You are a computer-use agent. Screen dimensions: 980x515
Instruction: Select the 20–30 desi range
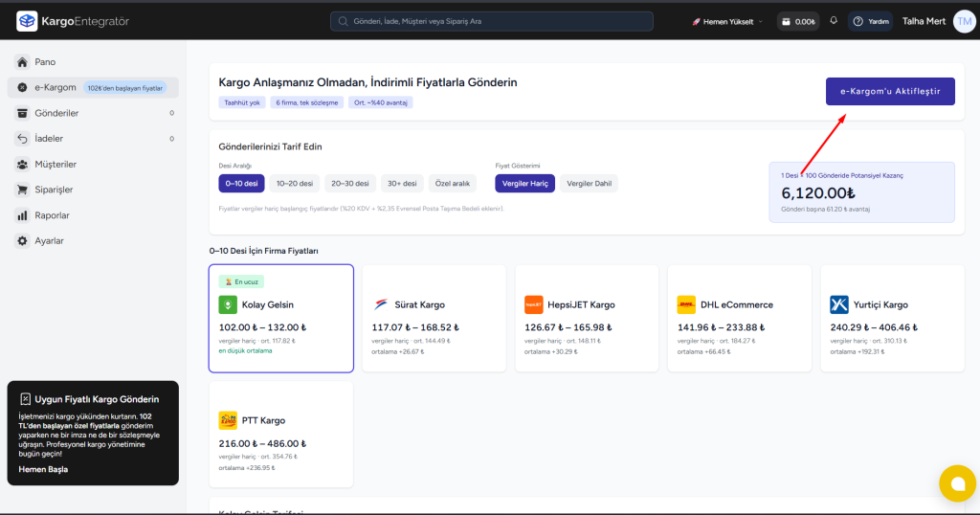click(349, 183)
